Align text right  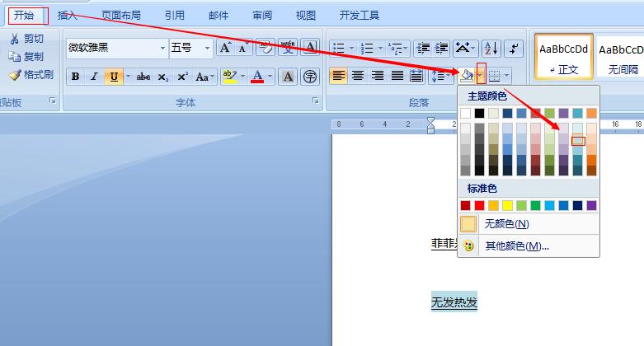click(x=377, y=76)
